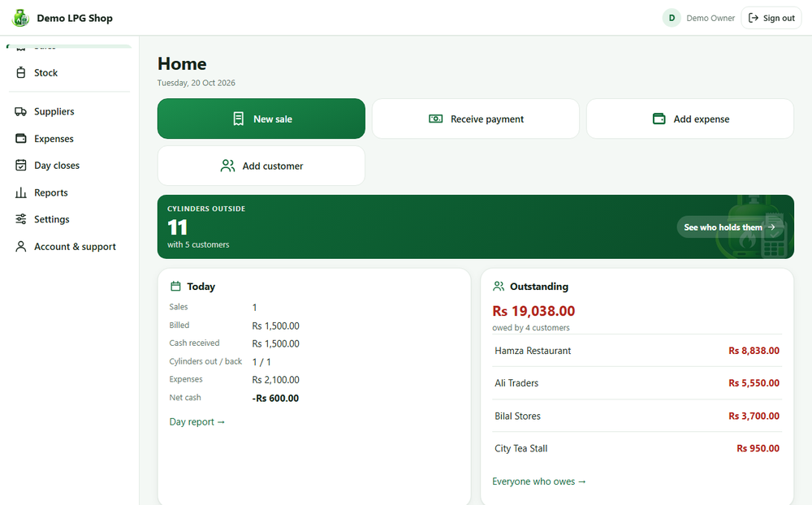Start a New sale
812x505 pixels.
(x=261, y=119)
